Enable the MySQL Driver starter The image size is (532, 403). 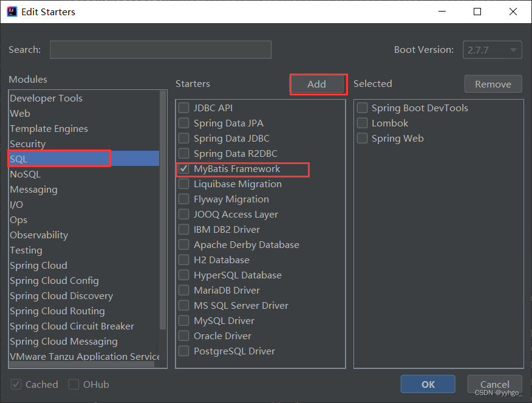[x=184, y=320]
